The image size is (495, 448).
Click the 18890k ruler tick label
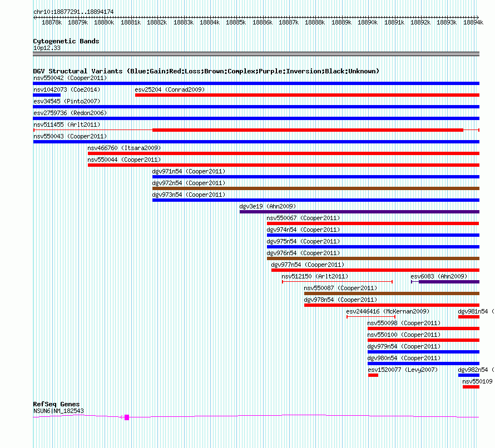368,22
